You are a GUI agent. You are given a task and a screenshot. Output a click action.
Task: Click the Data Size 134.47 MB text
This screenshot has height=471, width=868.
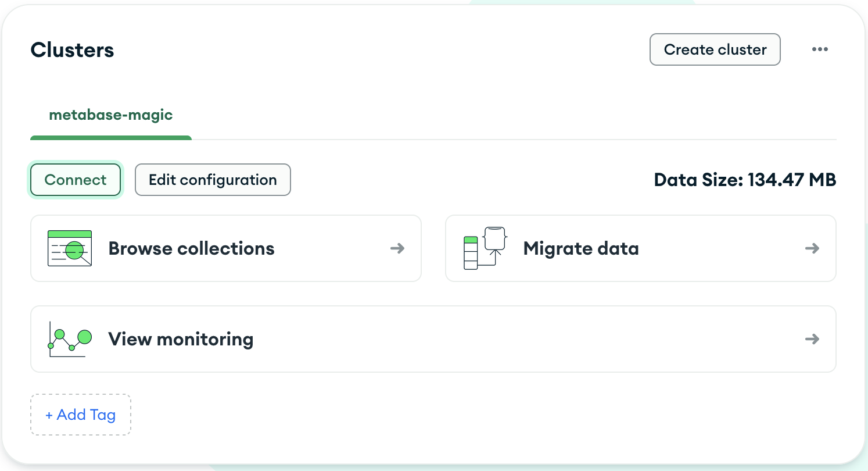[x=745, y=180]
